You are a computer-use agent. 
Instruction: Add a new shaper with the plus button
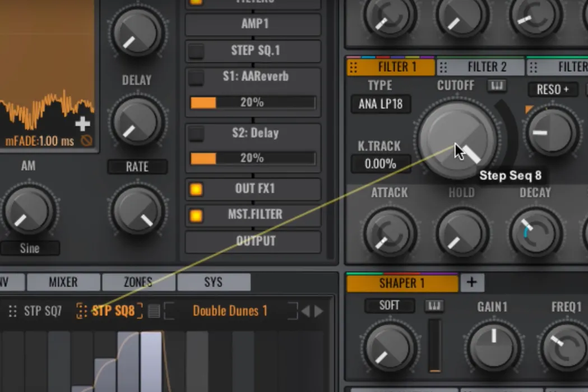tap(471, 283)
